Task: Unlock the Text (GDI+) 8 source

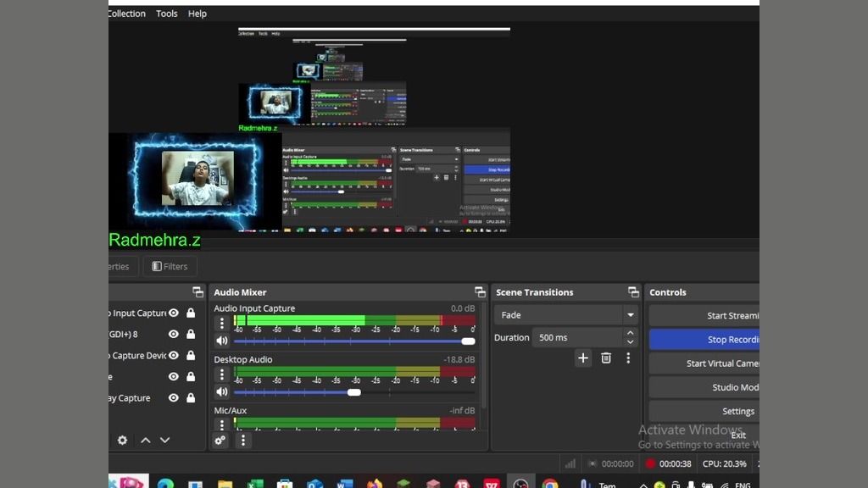Action: click(191, 335)
